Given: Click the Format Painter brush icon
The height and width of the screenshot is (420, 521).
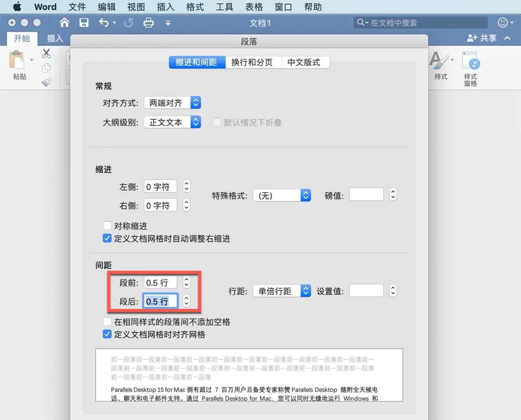Looking at the screenshot, I should point(46,81).
